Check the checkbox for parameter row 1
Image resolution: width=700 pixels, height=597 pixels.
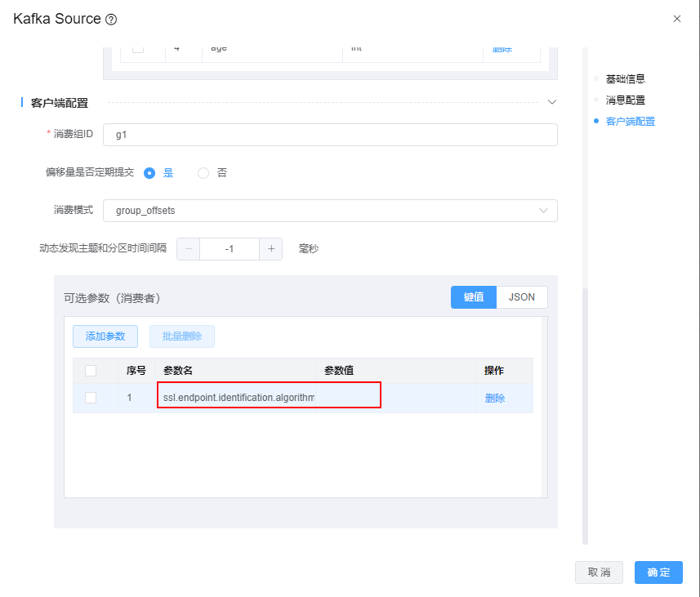click(91, 398)
